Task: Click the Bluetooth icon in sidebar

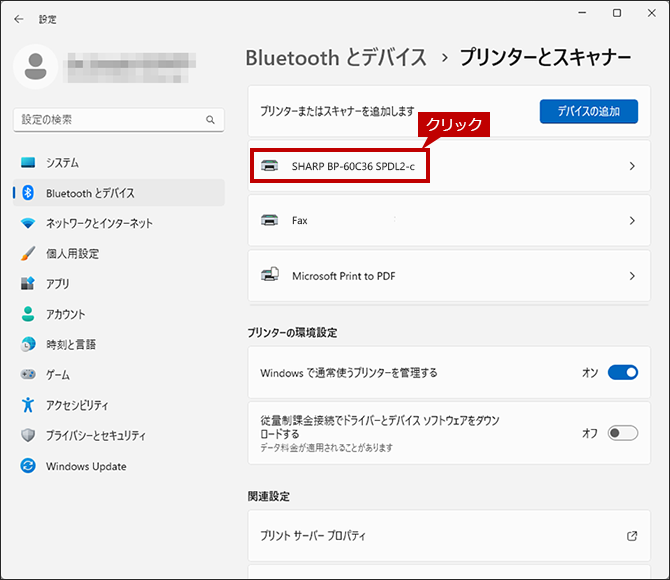Action: pyautogui.click(x=28, y=193)
